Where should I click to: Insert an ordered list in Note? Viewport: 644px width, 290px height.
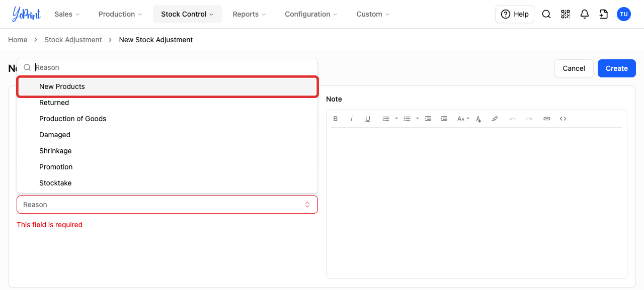click(x=386, y=119)
